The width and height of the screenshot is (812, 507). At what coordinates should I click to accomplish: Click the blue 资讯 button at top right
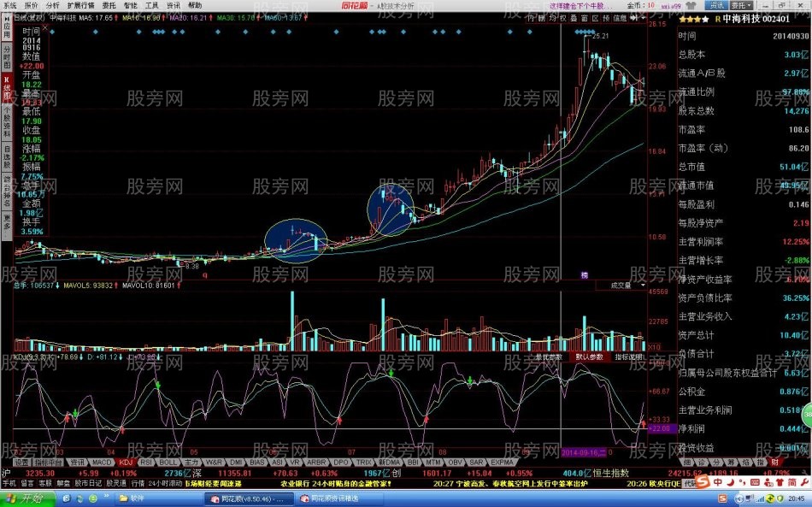point(717,5)
